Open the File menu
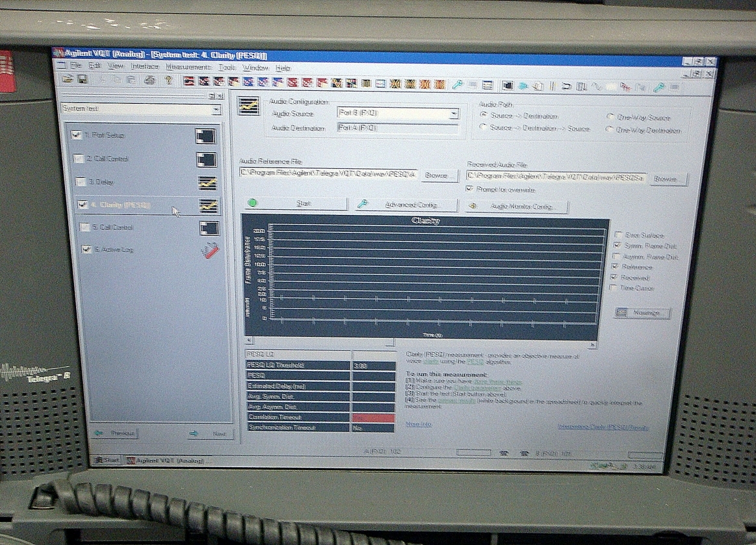The image size is (756, 545). pyautogui.click(x=75, y=66)
